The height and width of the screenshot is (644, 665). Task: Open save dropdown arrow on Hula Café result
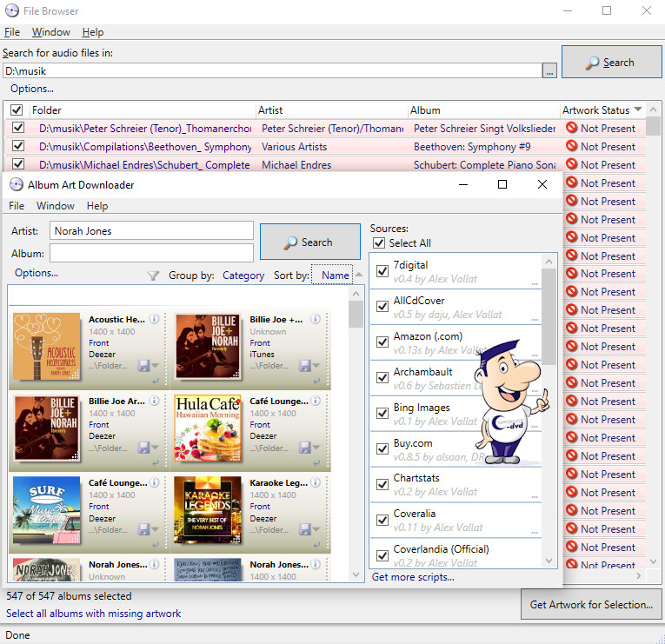click(x=316, y=448)
